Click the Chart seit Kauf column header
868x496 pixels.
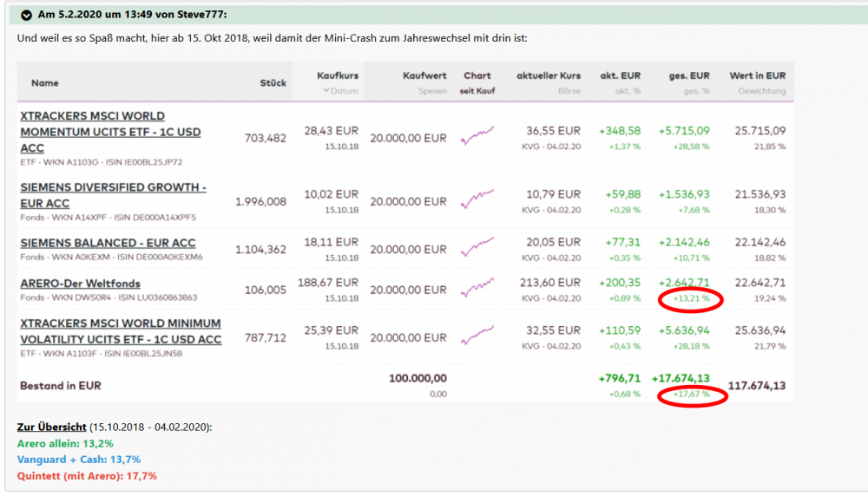[x=477, y=82]
